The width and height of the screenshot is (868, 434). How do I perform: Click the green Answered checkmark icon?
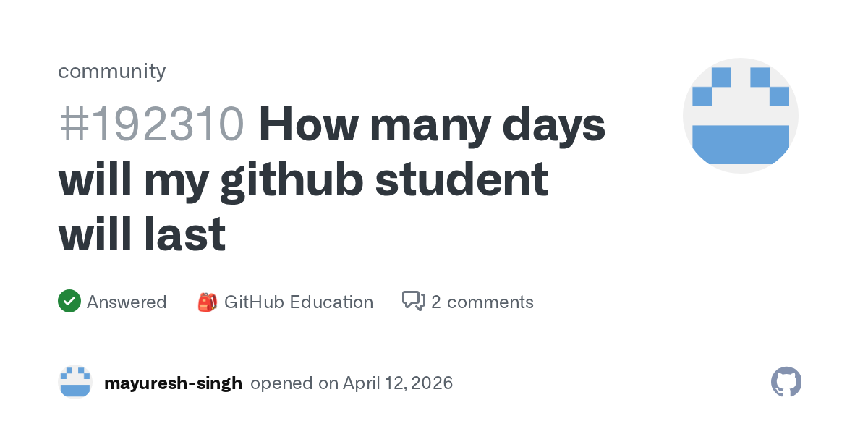click(69, 301)
